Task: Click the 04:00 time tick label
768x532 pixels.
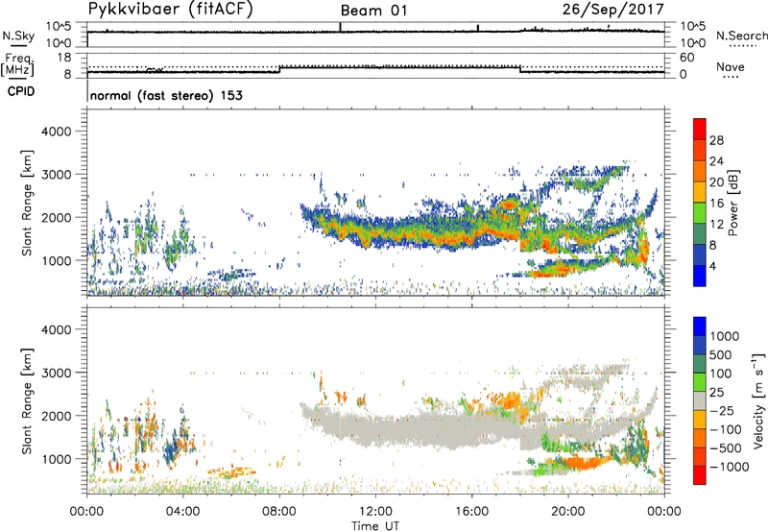Action: [x=182, y=512]
